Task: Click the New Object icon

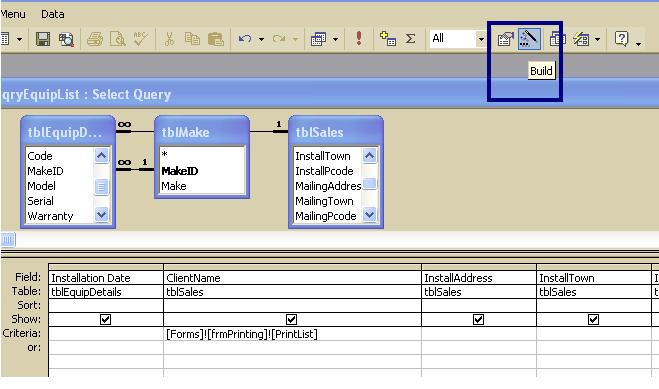Action: click(582, 39)
